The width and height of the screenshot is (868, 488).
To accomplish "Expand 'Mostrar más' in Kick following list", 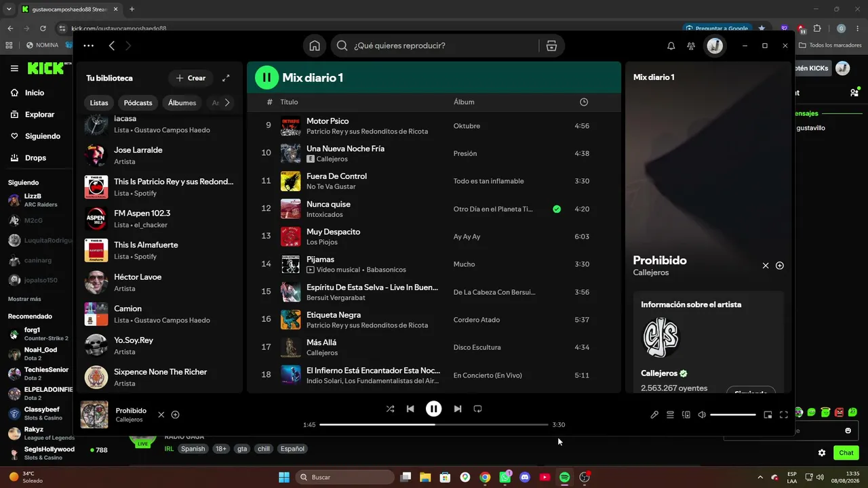I will [x=24, y=299].
